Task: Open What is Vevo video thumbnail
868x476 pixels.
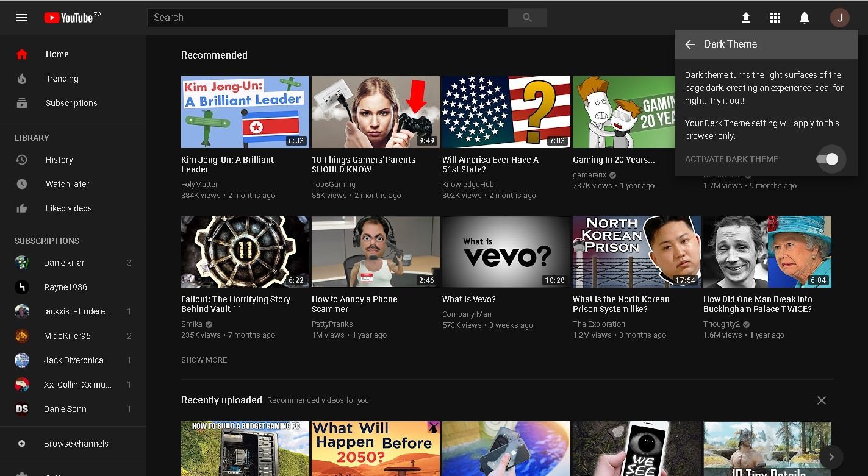Action: click(x=506, y=252)
